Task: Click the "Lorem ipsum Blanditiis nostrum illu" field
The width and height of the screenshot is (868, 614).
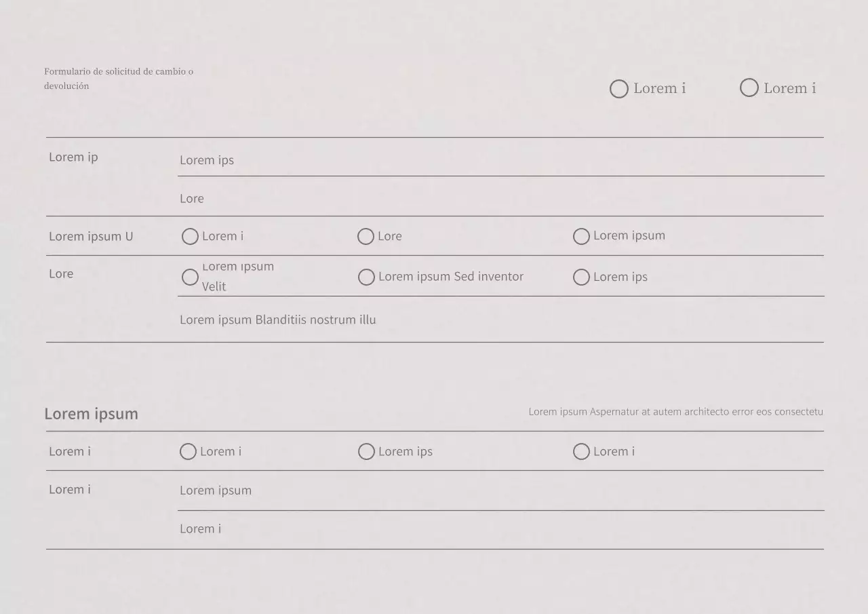Action: (x=500, y=320)
